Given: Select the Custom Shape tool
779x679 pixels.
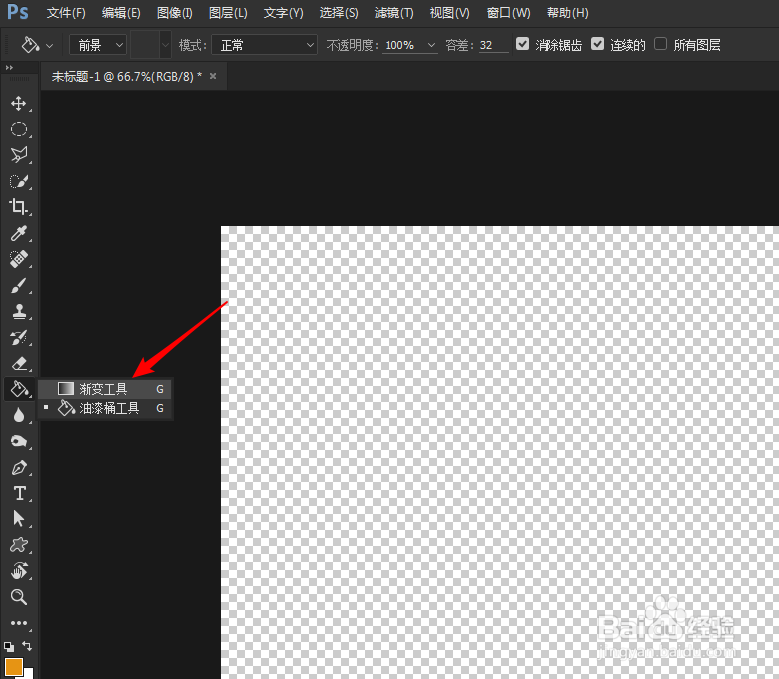Looking at the screenshot, I should pos(19,545).
